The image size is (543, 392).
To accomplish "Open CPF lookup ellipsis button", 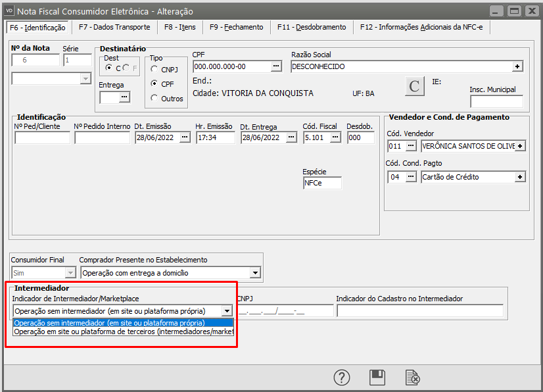I will (x=276, y=66).
